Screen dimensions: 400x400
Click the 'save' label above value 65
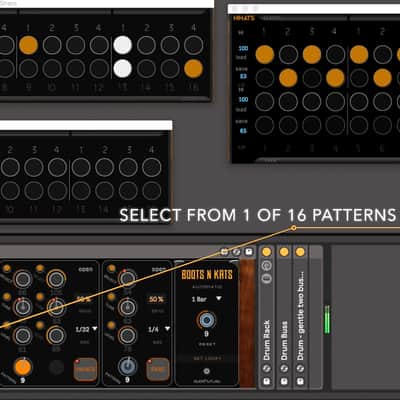[x=242, y=121]
